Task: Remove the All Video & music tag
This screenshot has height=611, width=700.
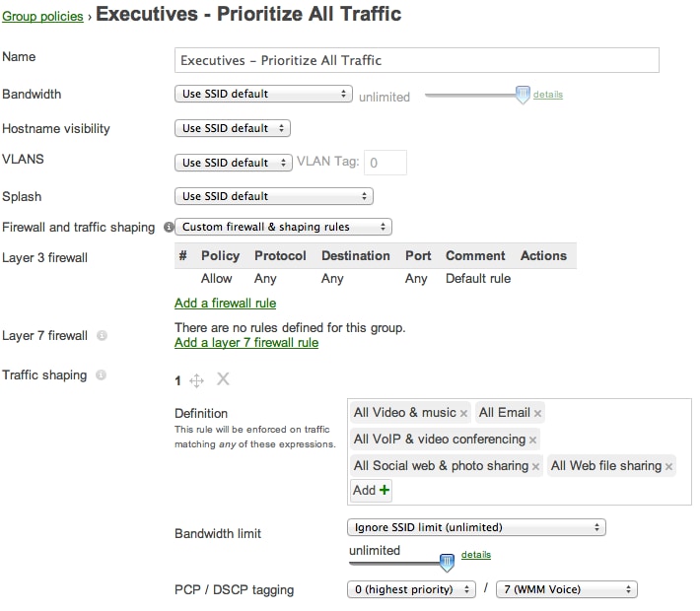Action: (x=463, y=413)
